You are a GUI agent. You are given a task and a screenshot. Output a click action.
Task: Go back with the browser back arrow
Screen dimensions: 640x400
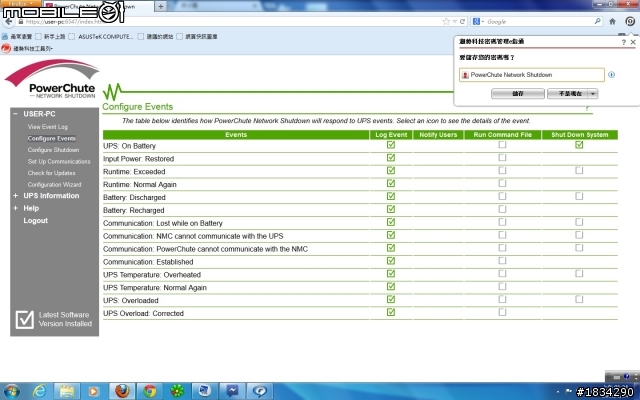point(8,22)
